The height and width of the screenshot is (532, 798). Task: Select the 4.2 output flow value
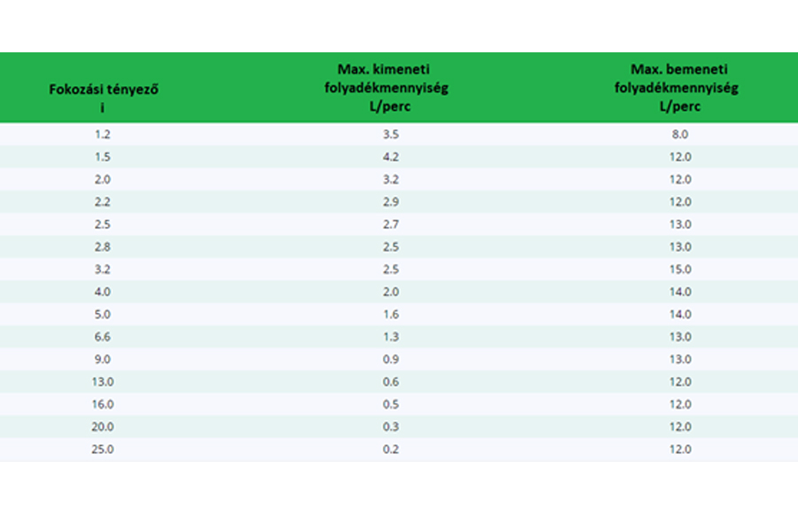[x=391, y=157]
